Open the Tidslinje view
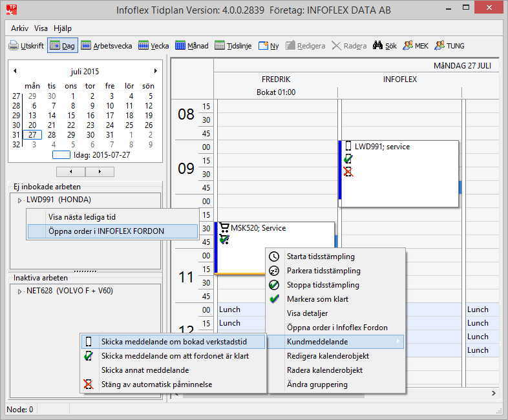508x420 pixels. pos(233,46)
